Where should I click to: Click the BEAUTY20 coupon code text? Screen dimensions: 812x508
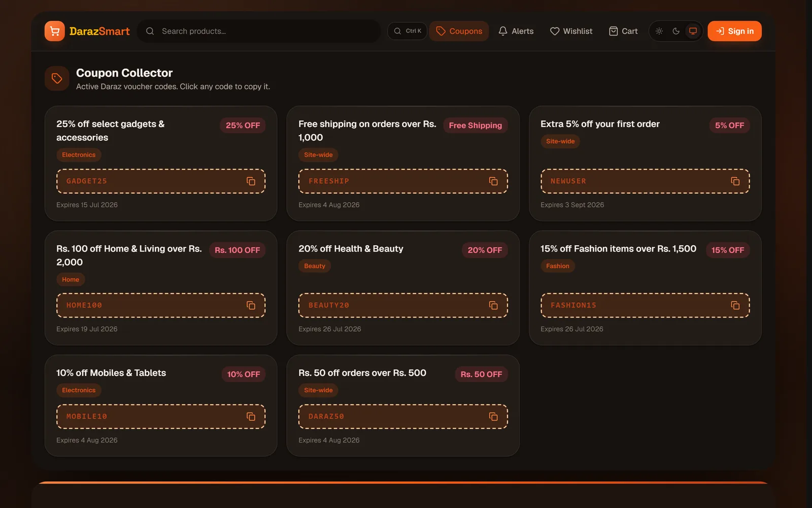[329, 305]
